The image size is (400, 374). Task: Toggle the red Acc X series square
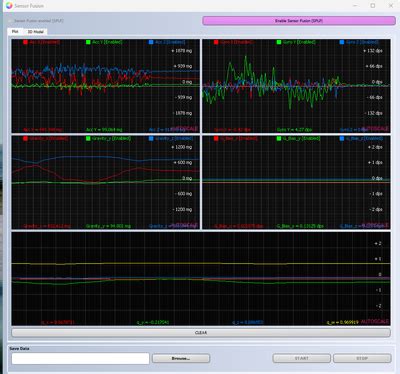click(25, 42)
